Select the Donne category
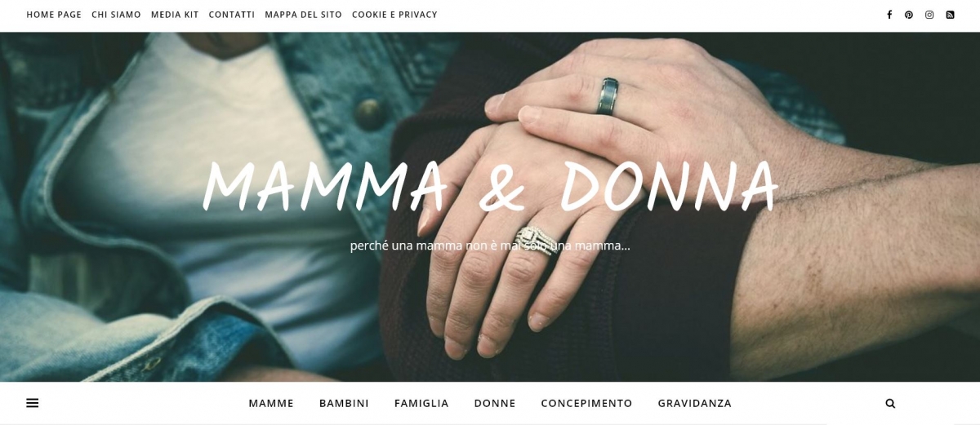Image resolution: width=980 pixels, height=425 pixels. point(495,403)
